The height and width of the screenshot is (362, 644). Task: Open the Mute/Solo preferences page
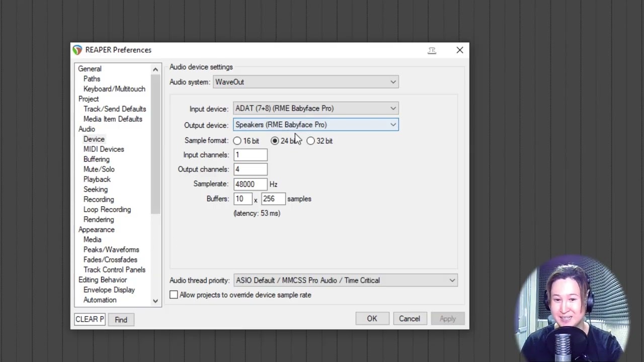pos(99,169)
